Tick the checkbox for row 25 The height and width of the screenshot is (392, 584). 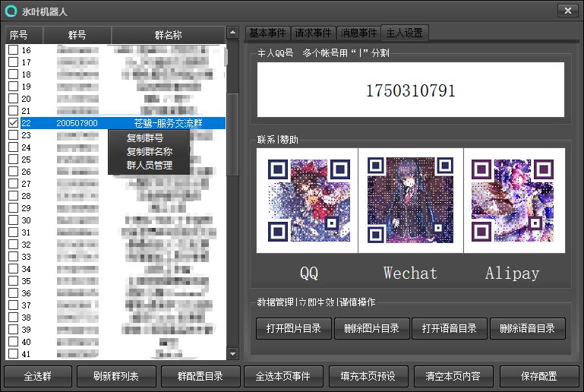pos(14,160)
